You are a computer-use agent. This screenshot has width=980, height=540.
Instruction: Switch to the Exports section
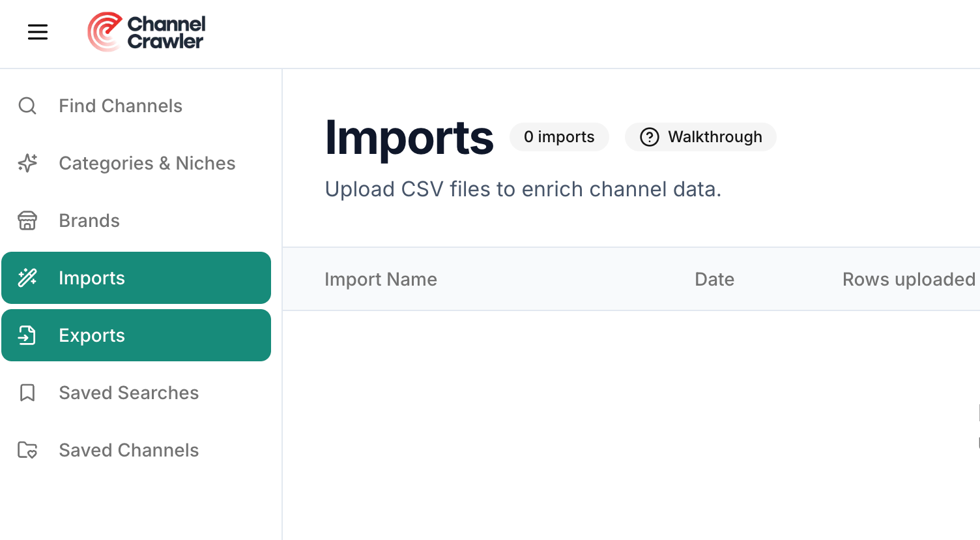coord(92,335)
